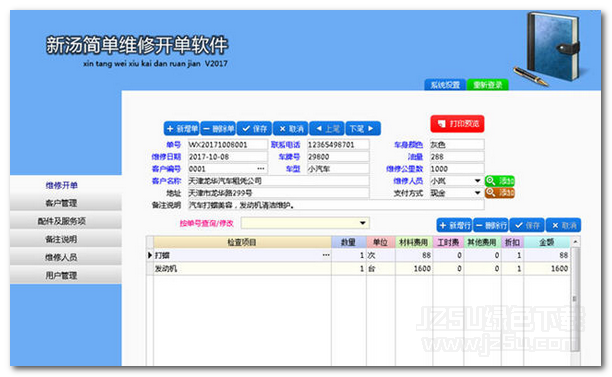Select the 发动机 row item cell
Viewport: 612px width, 377px height.
click(x=242, y=269)
